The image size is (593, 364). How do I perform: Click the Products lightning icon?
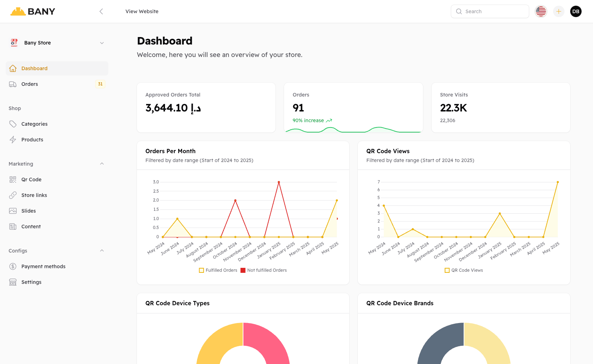[x=13, y=140]
